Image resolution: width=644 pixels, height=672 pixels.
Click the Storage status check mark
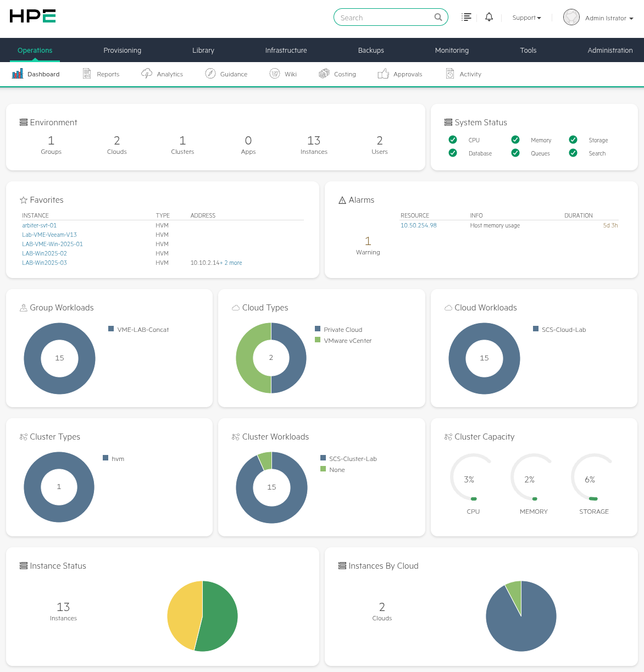pyautogui.click(x=573, y=140)
